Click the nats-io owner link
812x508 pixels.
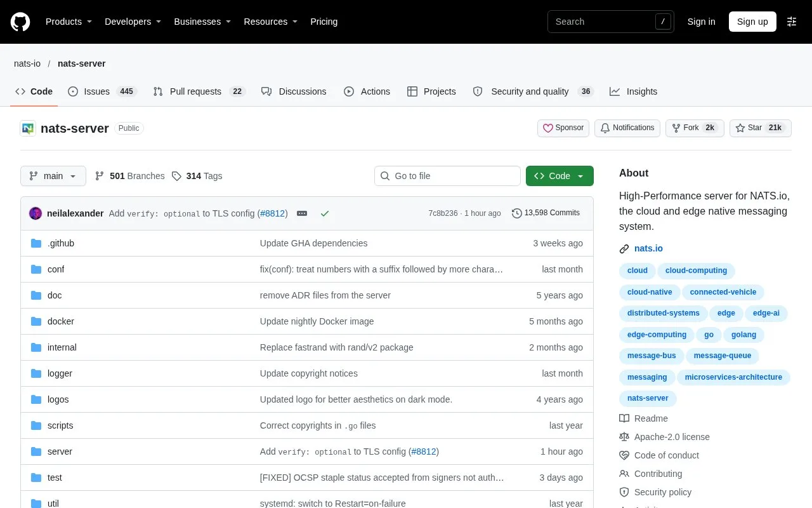pos(27,63)
